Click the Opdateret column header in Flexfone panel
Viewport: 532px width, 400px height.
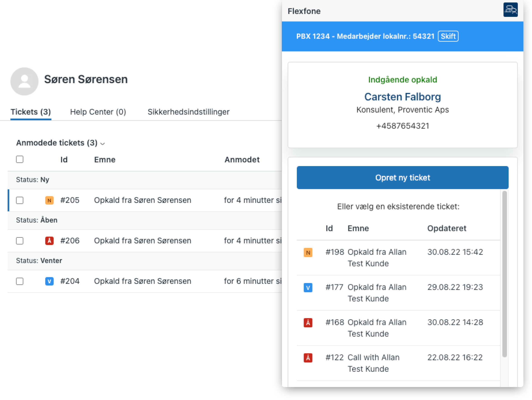(447, 228)
